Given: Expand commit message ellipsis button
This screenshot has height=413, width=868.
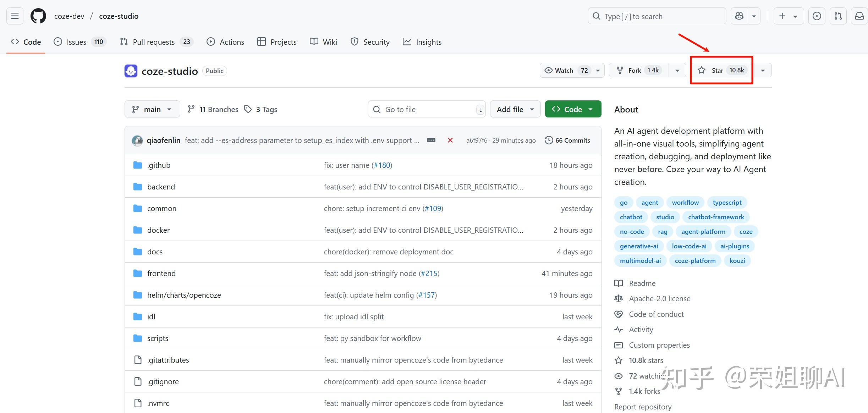Looking at the screenshot, I should pos(431,141).
